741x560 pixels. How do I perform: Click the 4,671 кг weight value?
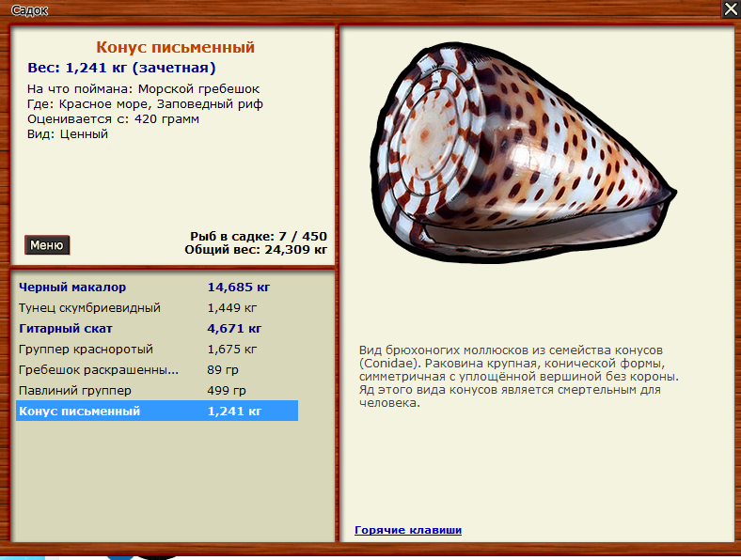(x=234, y=329)
